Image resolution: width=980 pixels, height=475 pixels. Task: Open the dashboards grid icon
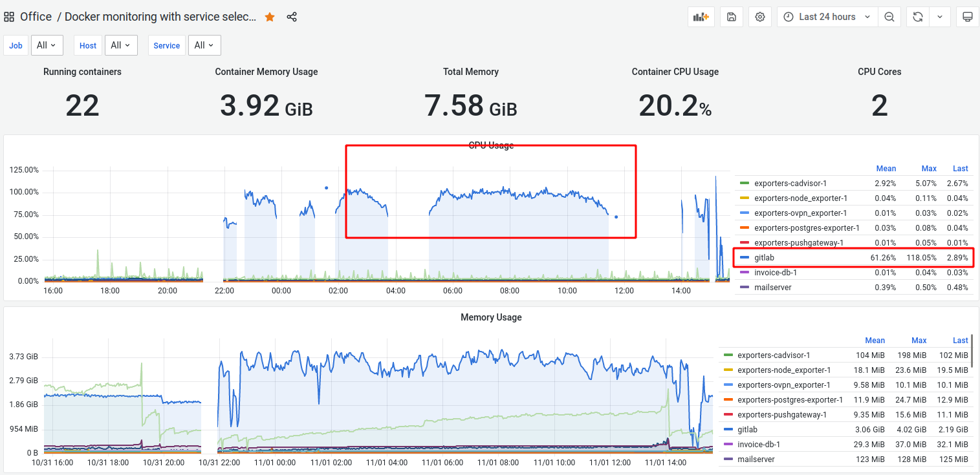10,17
